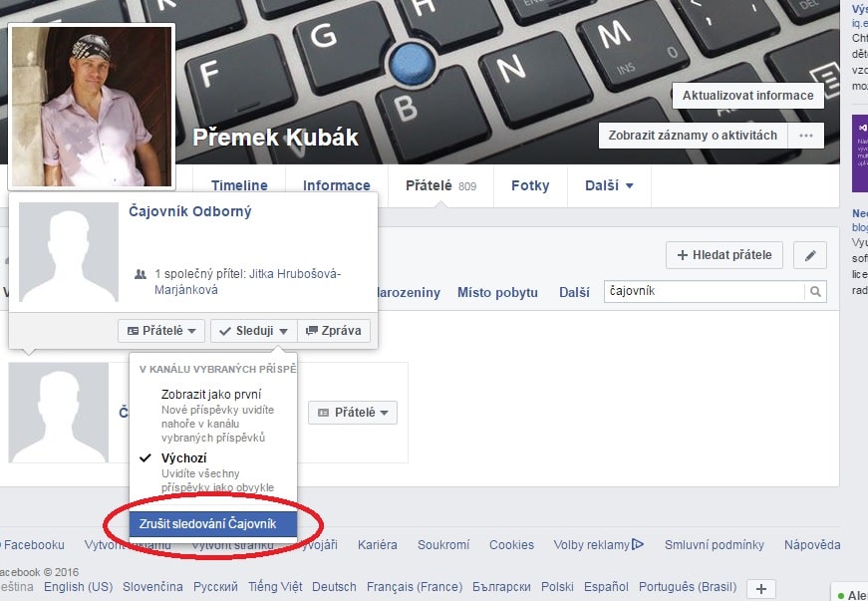Open mutual friend Jitka Hrubošová-Marjánková link
Screen dimensions: 868x601
pos(247,282)
